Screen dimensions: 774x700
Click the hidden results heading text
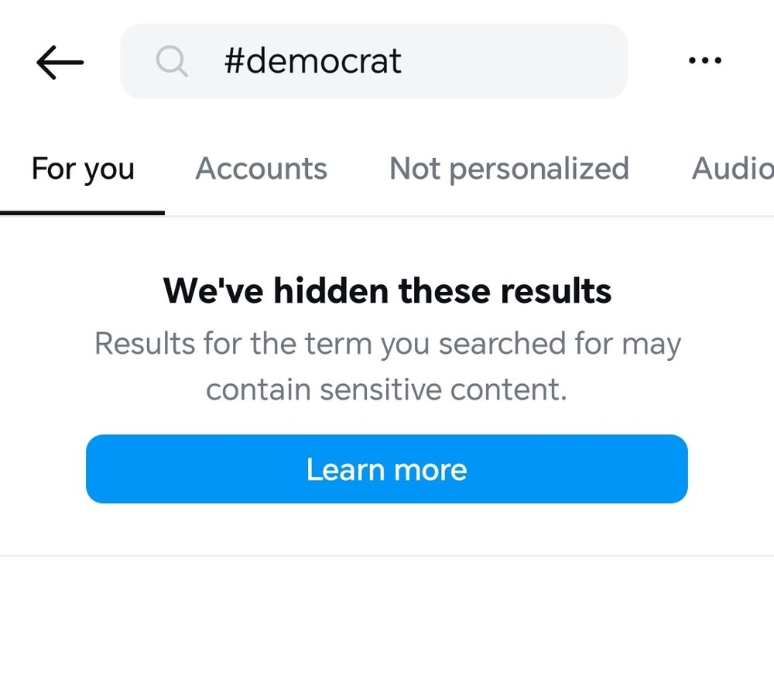(x=387, y=291)
